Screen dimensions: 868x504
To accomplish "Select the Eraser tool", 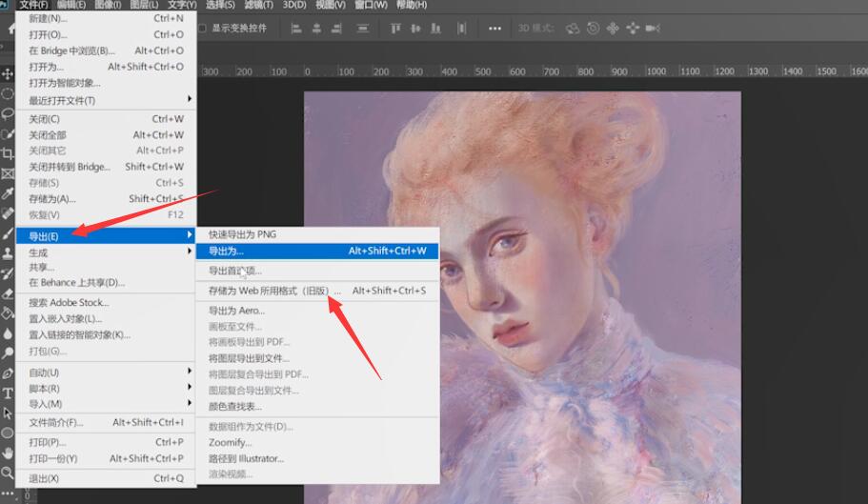I will pyautogui.click(x=8, y=293).
